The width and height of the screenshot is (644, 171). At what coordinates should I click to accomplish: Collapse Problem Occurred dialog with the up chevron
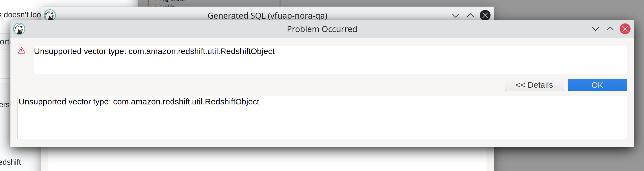click(x=610, y=29)
